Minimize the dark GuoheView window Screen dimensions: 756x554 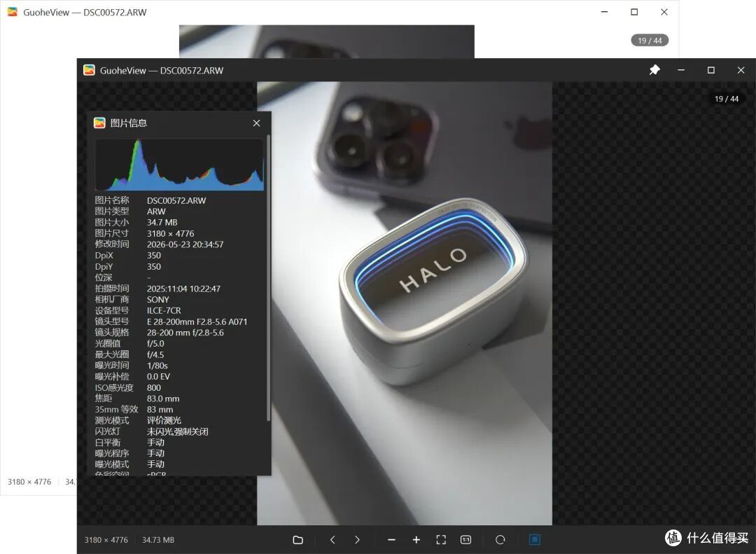click(681, 70)
